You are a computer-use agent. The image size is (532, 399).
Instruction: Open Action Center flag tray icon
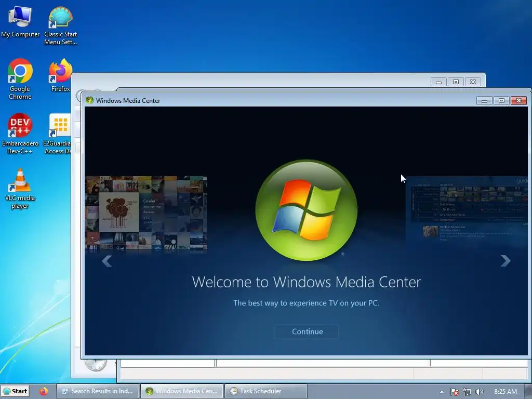[x=454, y=392]
